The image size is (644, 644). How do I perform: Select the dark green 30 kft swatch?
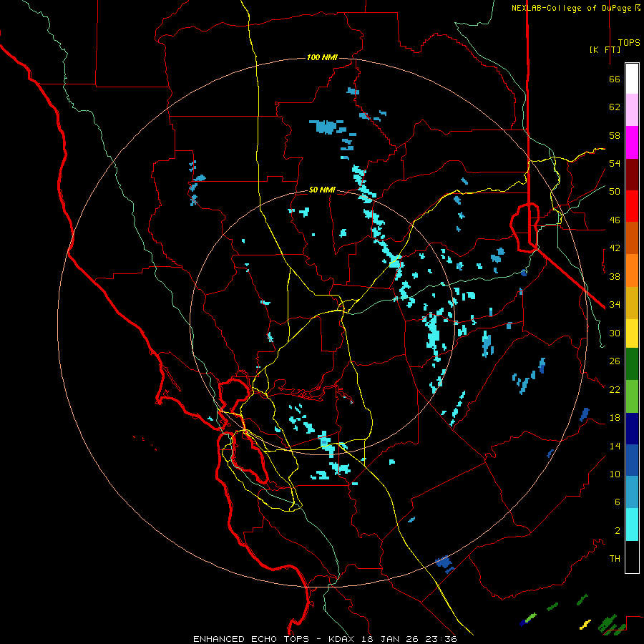tap(632, 364)
